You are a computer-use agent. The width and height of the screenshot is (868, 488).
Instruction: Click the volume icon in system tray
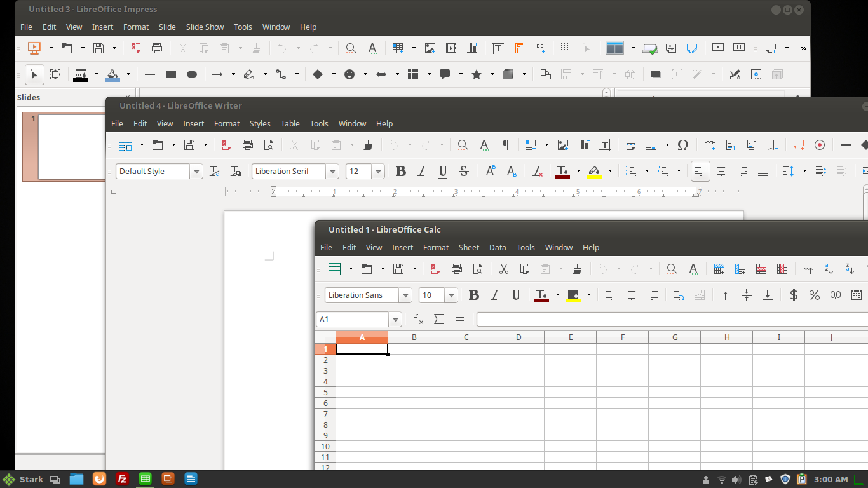736,480
